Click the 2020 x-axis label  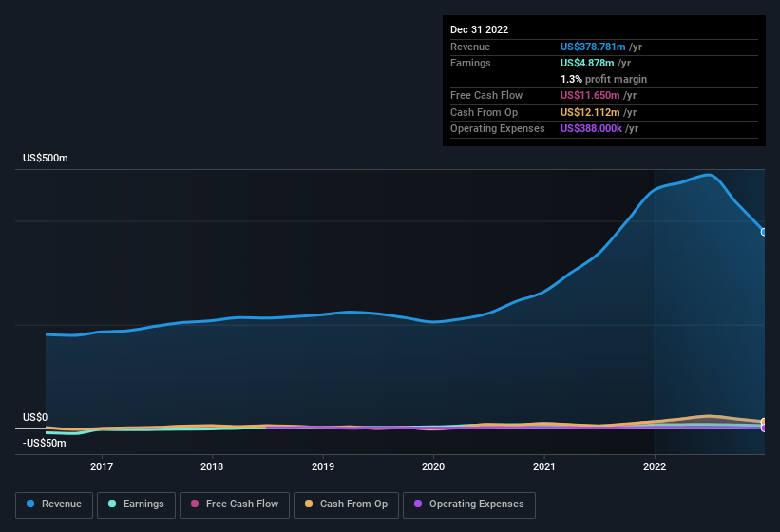tap(433, 466)
